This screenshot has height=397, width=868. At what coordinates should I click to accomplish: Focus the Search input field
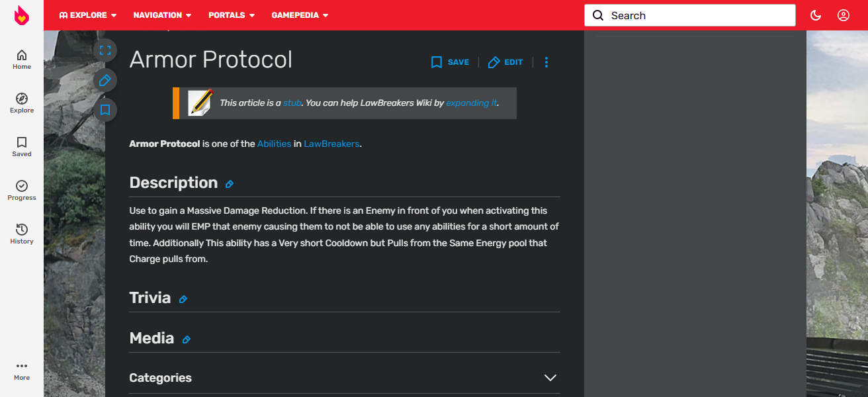[x=690, y=15]
